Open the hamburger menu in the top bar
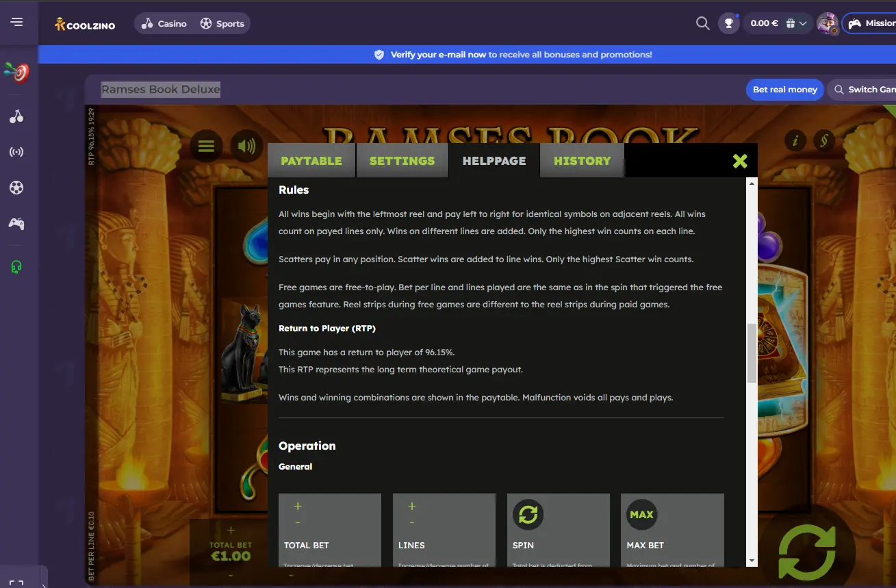The width and height of the screenshot is (896, 588). point(16,22)
